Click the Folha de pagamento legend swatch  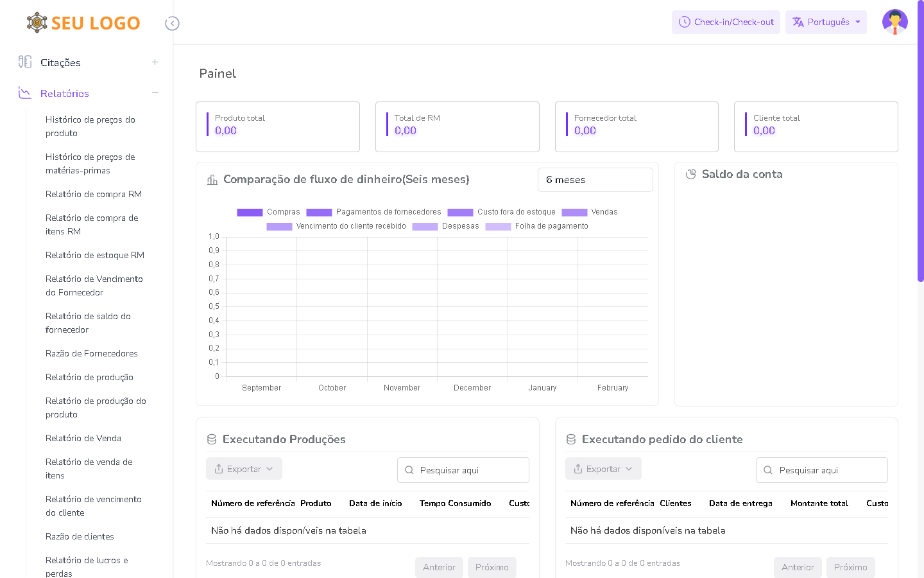click(498, 226)
